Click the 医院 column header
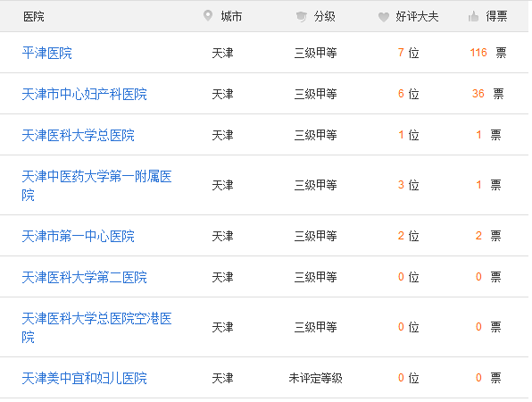 [x=34, y=16]
